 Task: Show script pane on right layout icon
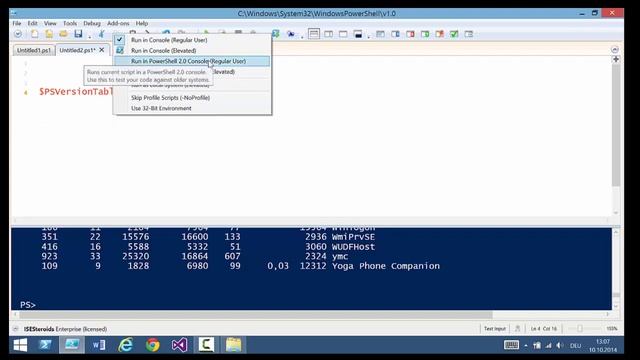point(329,34)
